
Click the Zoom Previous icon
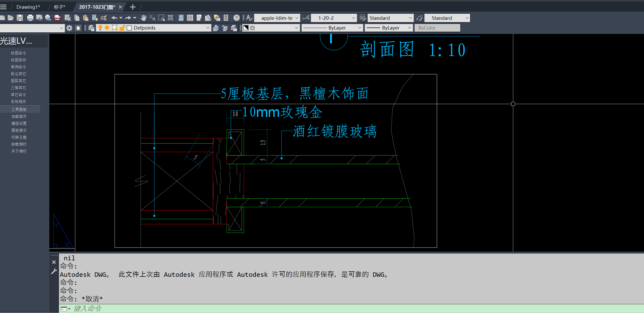[170, 18]
